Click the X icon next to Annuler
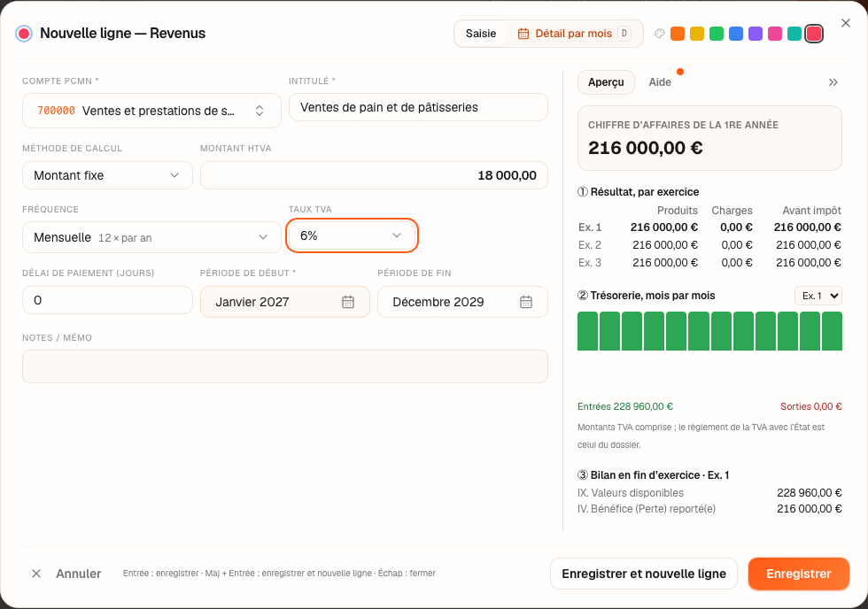This screenshot has height=609, width=868. 36,574
